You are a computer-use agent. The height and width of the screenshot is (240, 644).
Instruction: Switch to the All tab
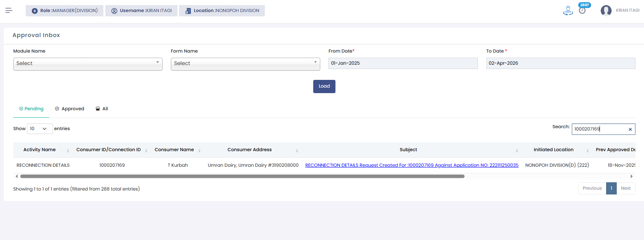tap(102, 109)
